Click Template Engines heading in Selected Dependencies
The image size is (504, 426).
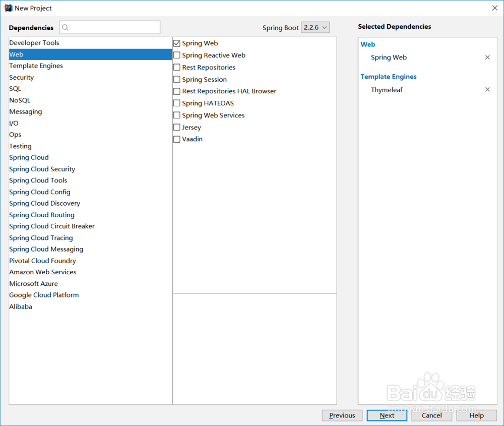[388, 77]
